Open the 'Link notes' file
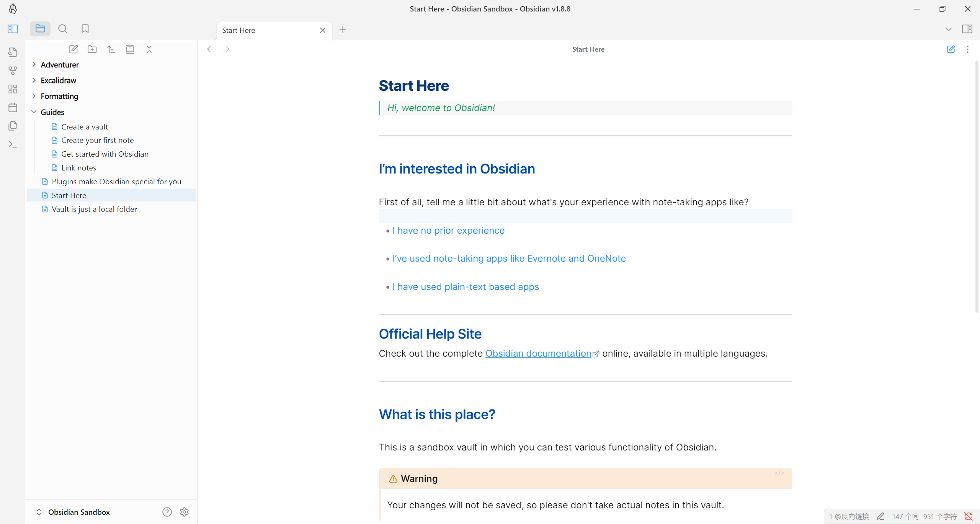 click(x=78, y=168)
